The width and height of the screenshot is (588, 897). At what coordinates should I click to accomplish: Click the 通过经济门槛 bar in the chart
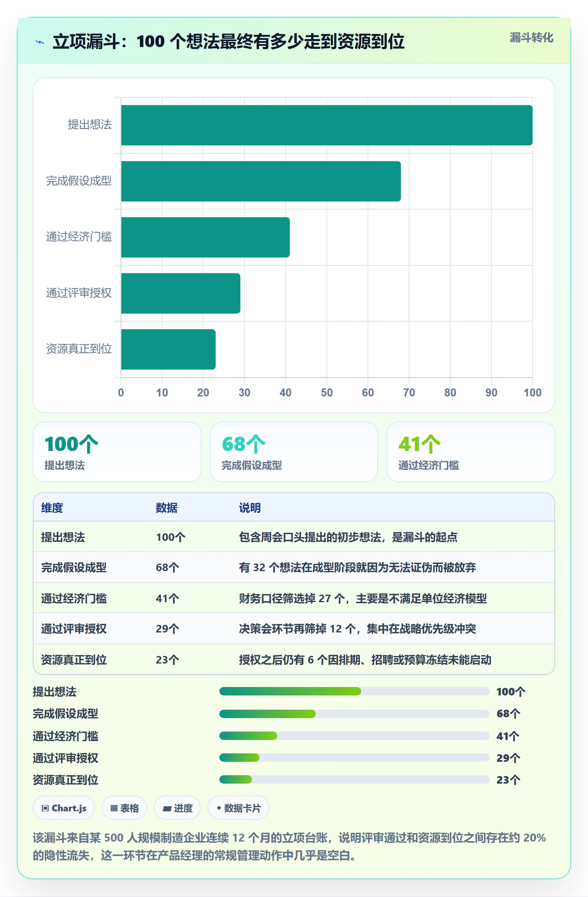tap(205, 237)
